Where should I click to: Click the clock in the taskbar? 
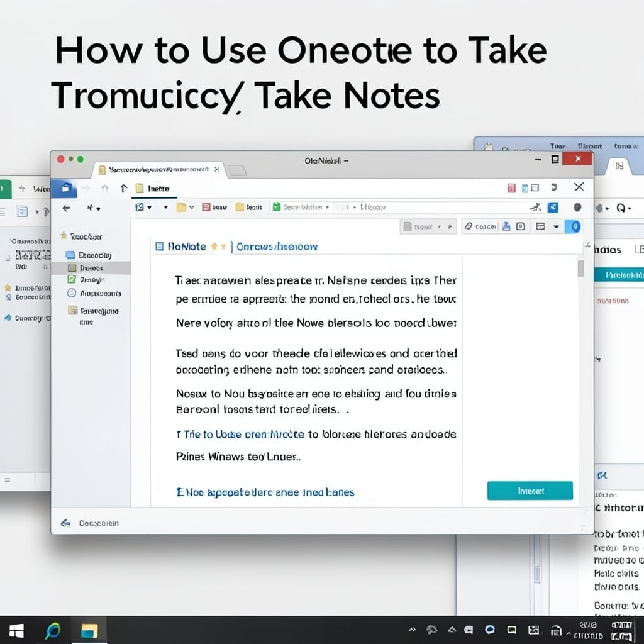[588, 630]
